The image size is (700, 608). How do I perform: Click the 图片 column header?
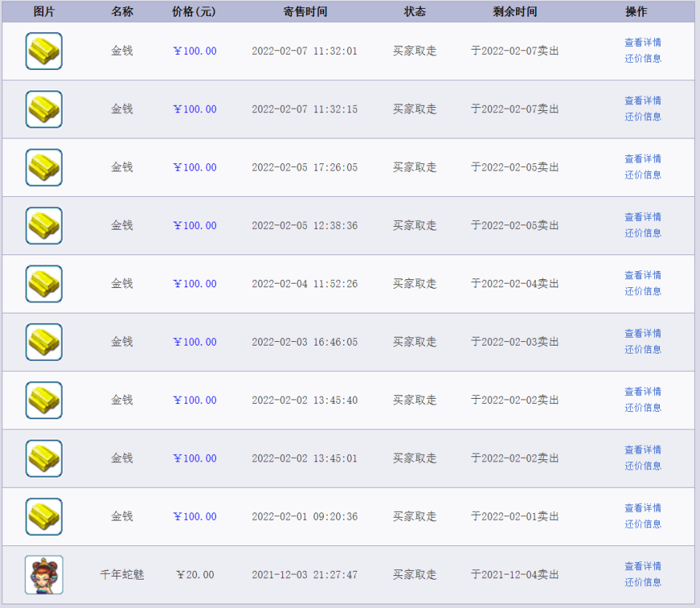coord(44,12)
